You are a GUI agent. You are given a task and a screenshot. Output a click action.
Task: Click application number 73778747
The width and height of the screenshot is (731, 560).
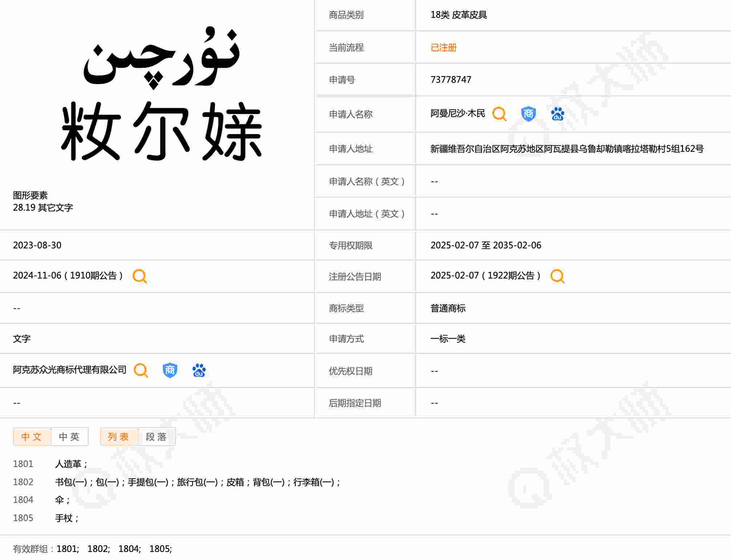[x=451, y=80]
